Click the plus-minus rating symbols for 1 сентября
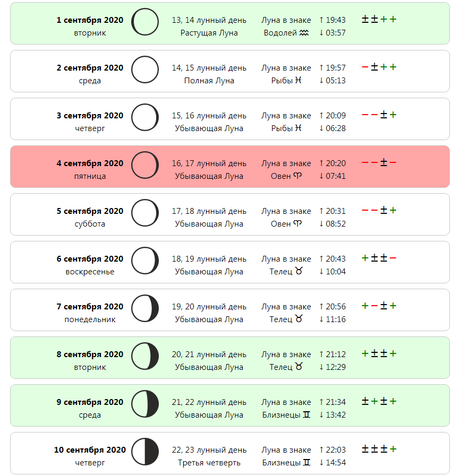Image resolution: width=460 pixels, height=476 pixels. tap(379, 20)
